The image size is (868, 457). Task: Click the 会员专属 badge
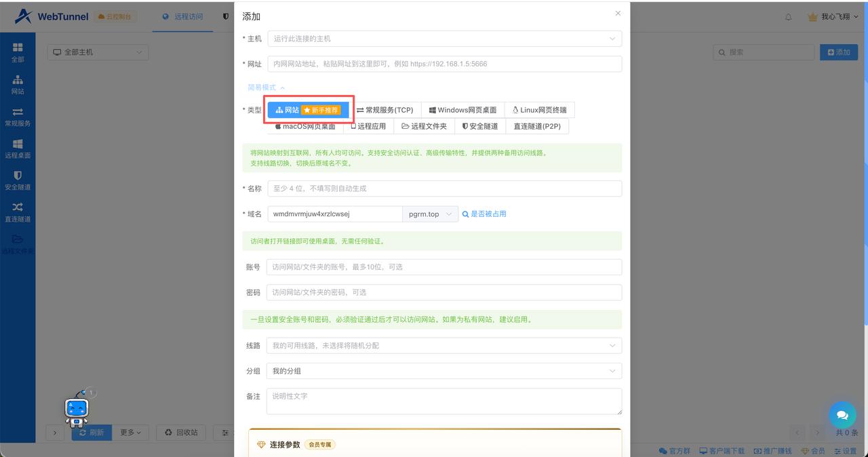pos(320,445)
